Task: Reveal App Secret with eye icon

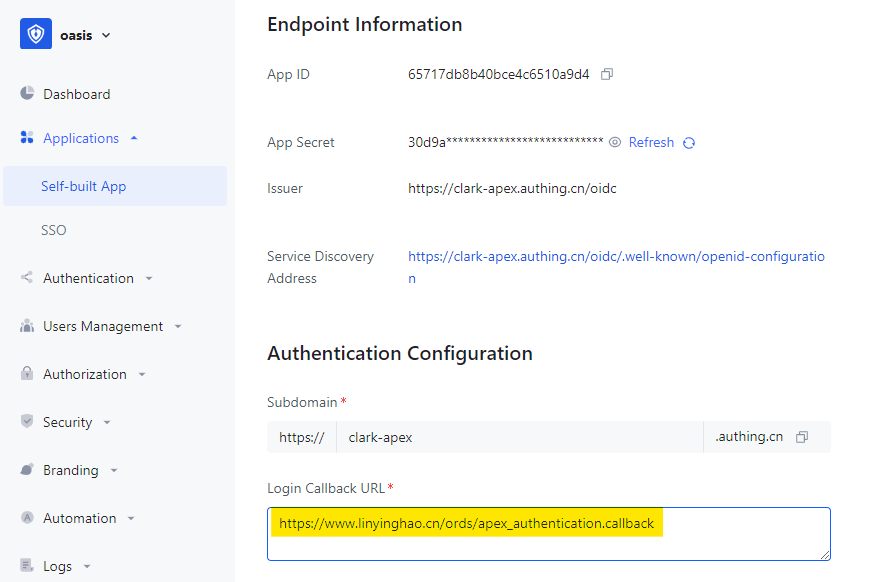Action: coord(615,142)
